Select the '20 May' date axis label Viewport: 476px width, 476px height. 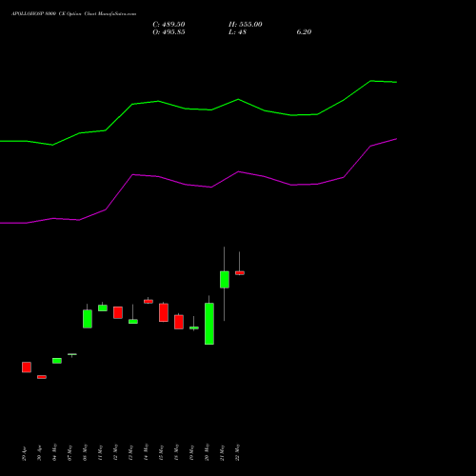coord(208,452)
